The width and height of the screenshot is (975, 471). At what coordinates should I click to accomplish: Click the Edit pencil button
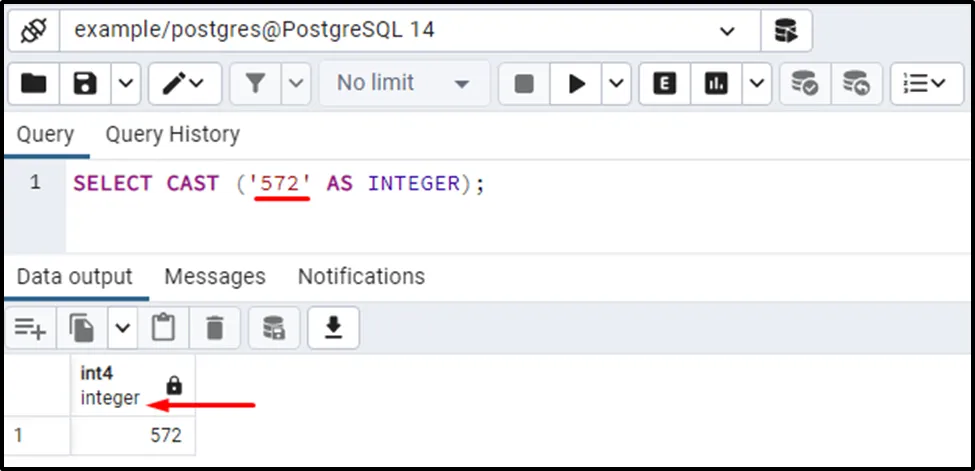pyautogui.click(x=185, y=83)
